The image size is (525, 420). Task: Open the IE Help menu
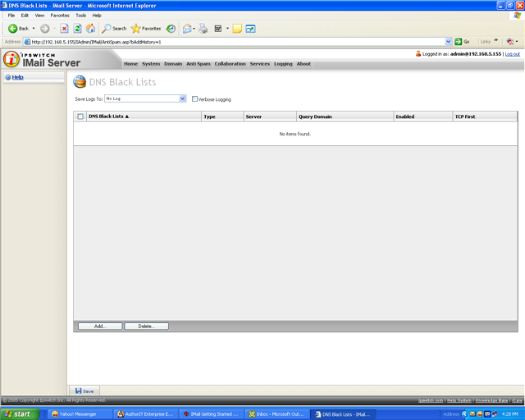pos(97,16)
